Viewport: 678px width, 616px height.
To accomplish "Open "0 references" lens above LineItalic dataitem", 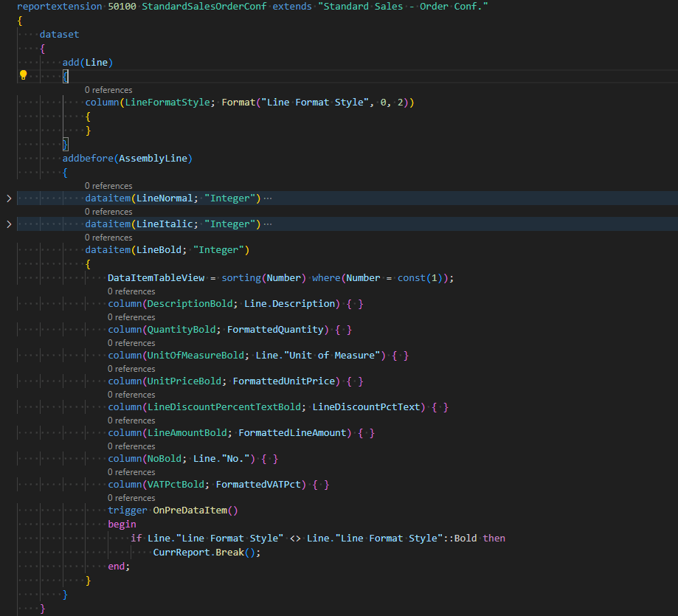I will (108, 212).
